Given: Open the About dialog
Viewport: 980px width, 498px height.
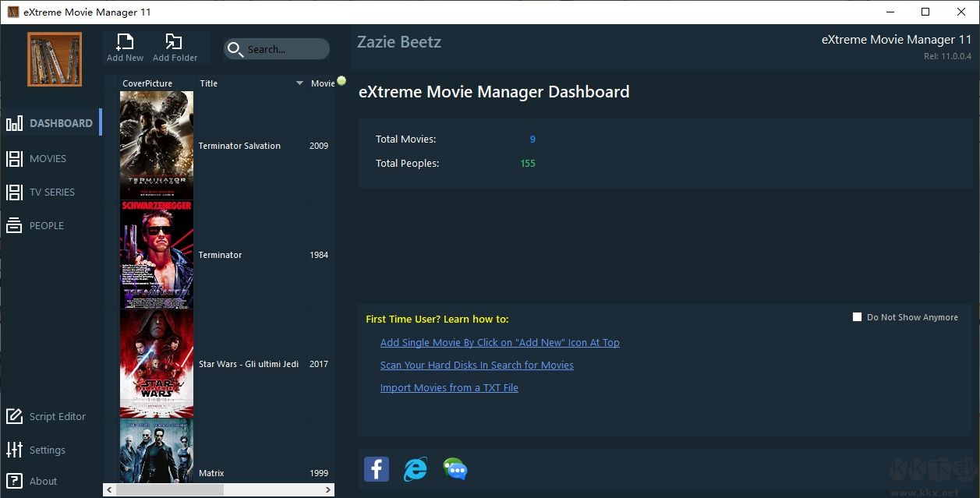Looking at the screenshot, I should pyautogui.click(x=42, y=481).
